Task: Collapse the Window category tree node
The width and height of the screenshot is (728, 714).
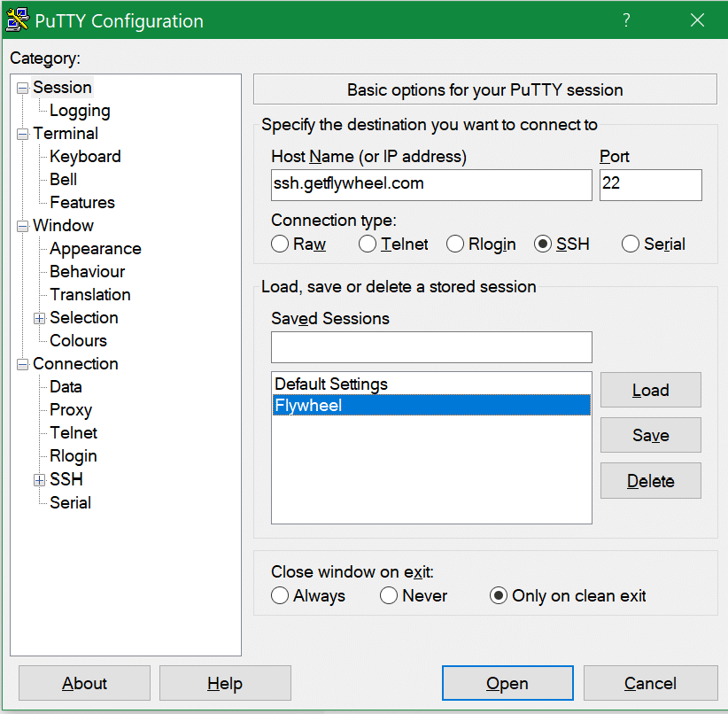Action: point(22,226)
